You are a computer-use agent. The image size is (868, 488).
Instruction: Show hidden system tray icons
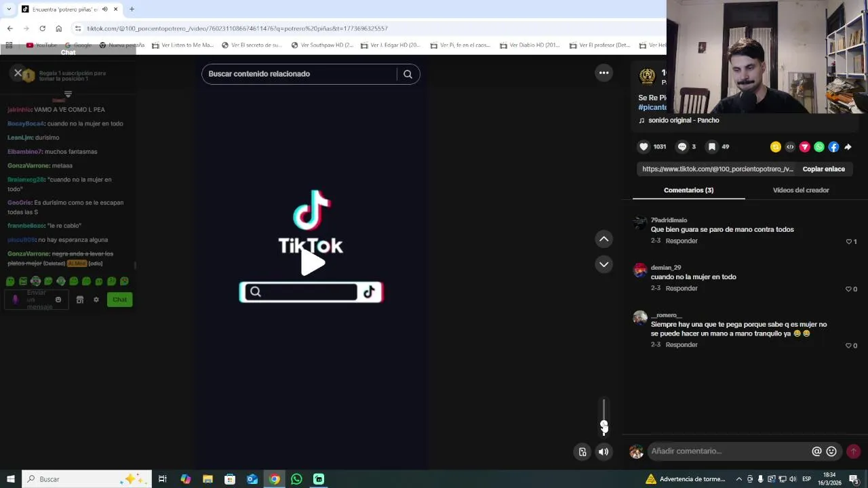tap(739, 479)
